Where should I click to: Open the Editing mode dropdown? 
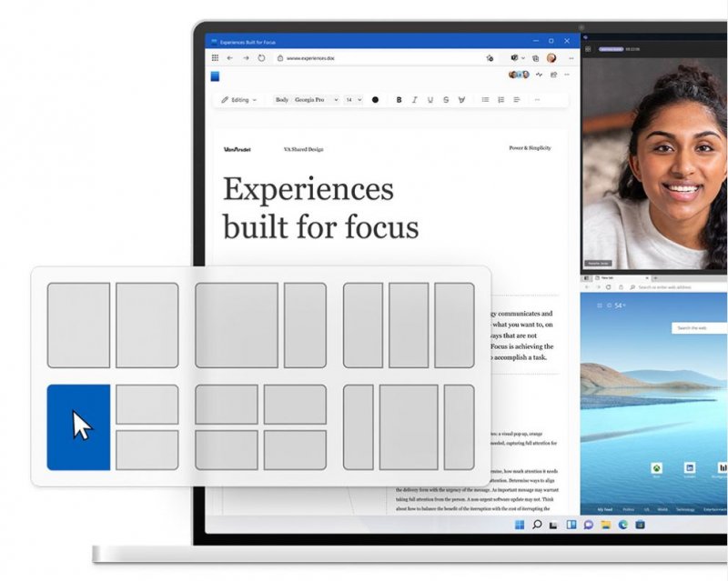(238, 100)
